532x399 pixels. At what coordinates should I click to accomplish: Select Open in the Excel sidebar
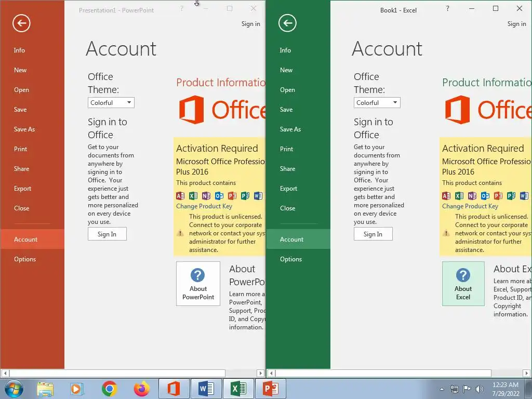coord(287,90)
